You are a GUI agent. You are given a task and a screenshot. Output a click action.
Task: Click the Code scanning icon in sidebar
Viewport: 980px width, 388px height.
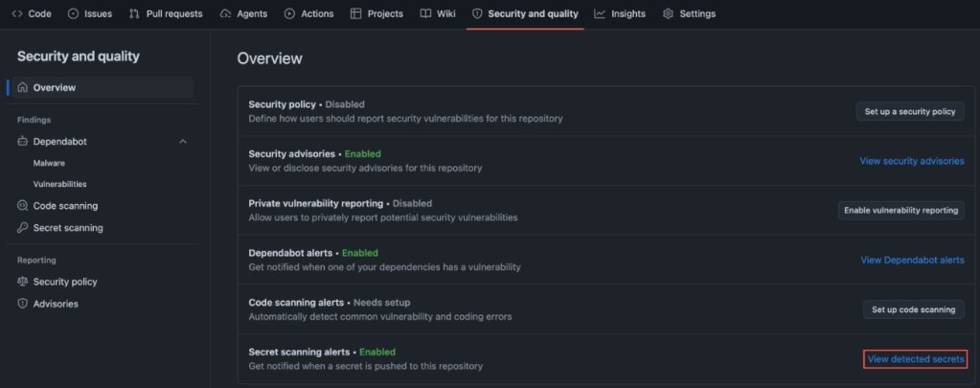tap(23, 206)
